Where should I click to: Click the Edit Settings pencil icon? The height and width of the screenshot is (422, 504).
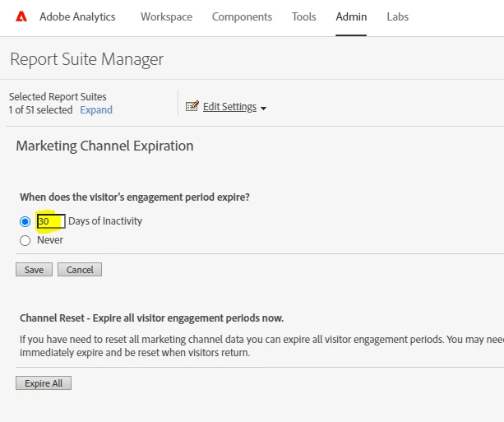point(192,106)
